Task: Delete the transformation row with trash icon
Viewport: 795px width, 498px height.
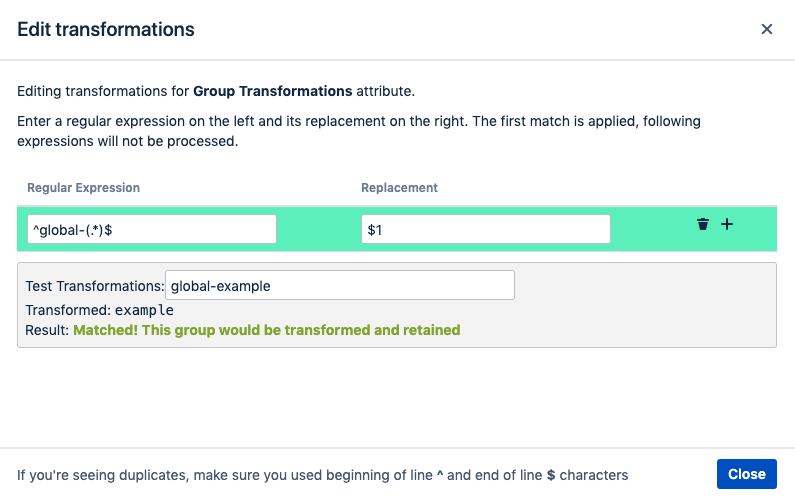Action: pyautogui.click(x=702, y=224)
